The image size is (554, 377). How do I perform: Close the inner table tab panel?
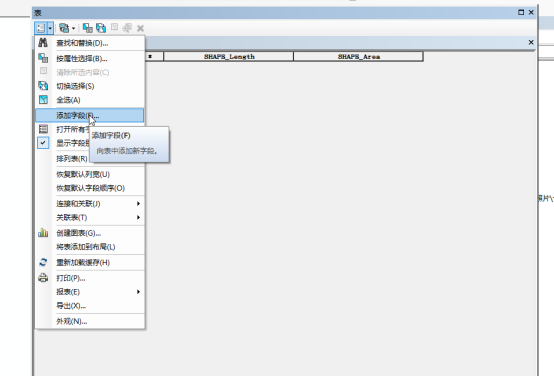(x=531, y=42)
